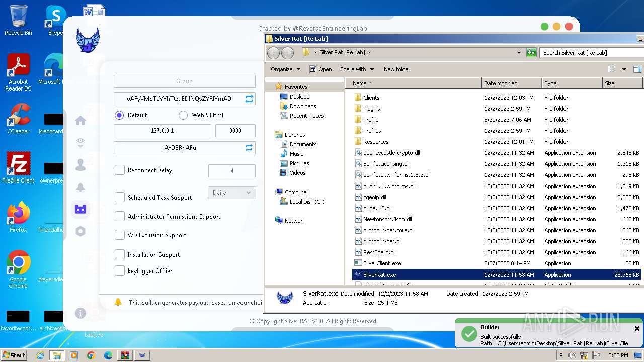Open the user profile icon in Silver RAT sidebar
Viewport: 644px width, 362px height.
(80, 165)
